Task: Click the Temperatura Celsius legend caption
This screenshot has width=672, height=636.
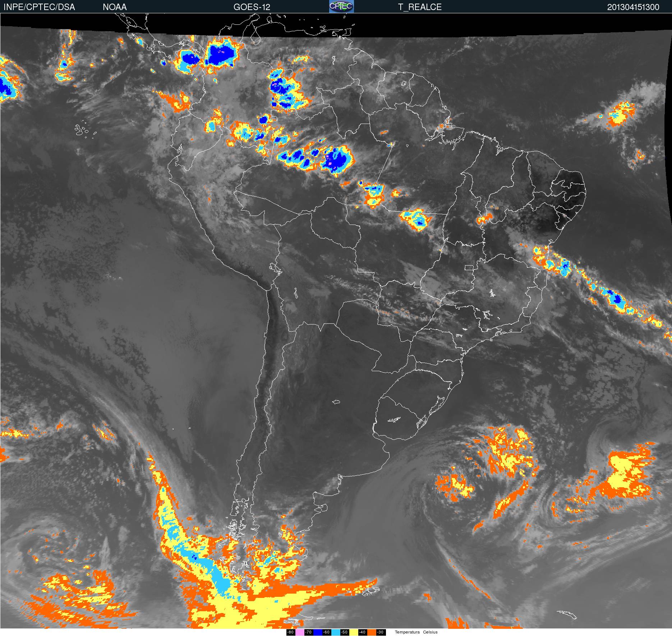Action: click(416, 632)
